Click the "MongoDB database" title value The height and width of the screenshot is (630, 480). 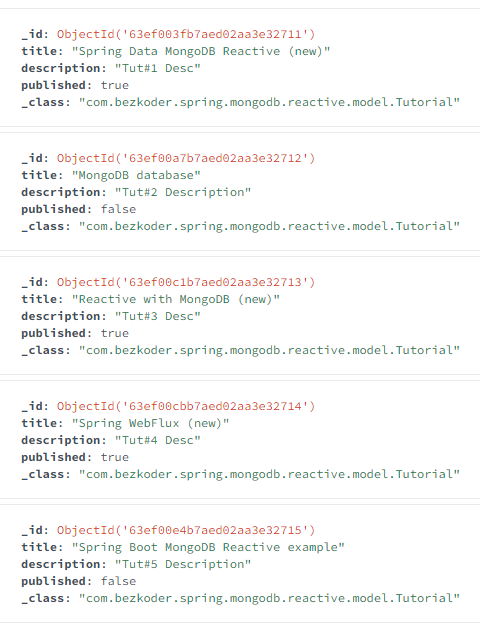click(x=136, y=176)
